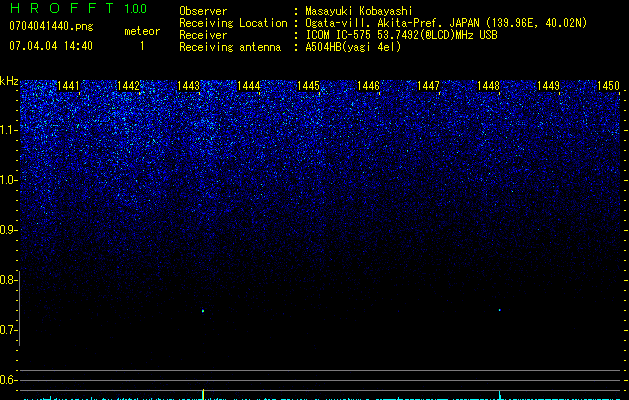Click the Receiving Location label
This screenshot has height=400, width=629.
click(x=233, y=23)
